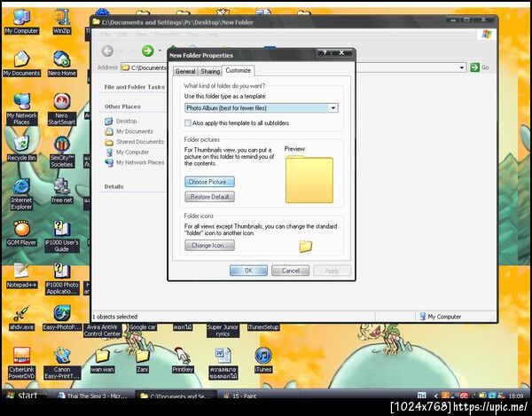Launch the Notepad++ desktop icon
The image size is (532, 416).
[x=21, y=275]
